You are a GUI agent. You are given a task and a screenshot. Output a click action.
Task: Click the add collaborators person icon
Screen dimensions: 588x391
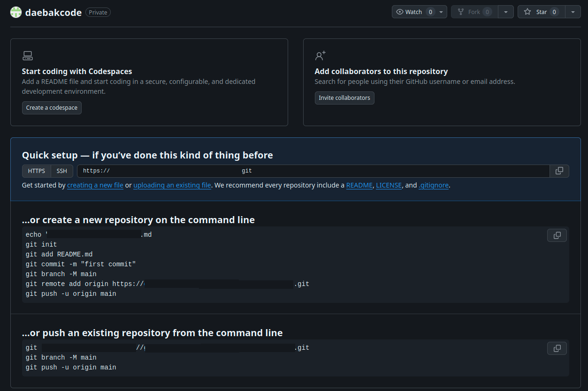(x=321, y=56)
